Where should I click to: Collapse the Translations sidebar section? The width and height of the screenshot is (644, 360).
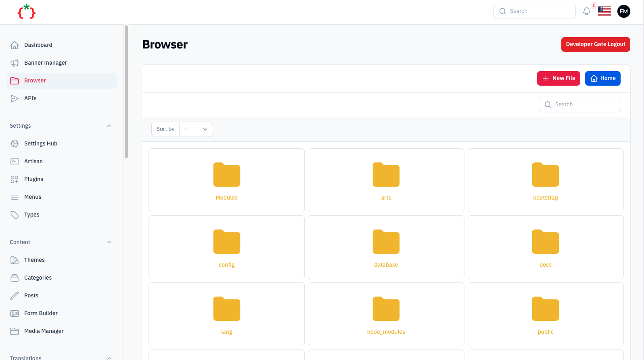pos(109,358)
